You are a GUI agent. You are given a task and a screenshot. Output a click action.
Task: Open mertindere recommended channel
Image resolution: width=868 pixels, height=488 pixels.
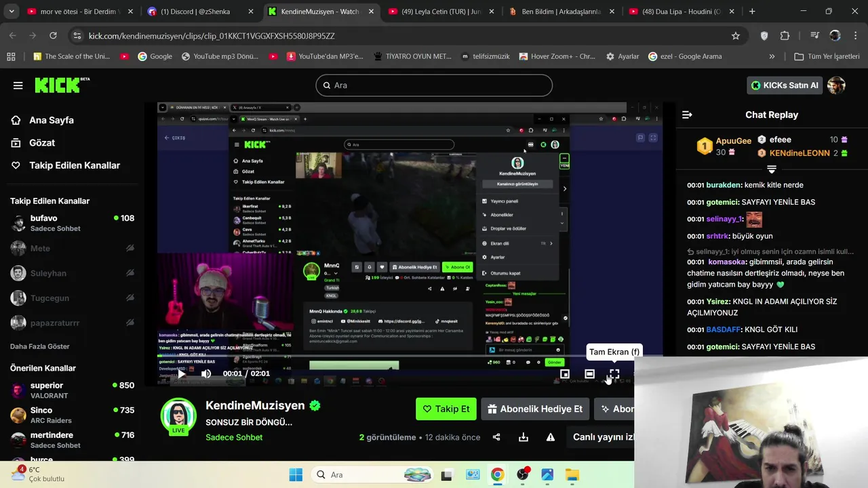coord(72,440)
